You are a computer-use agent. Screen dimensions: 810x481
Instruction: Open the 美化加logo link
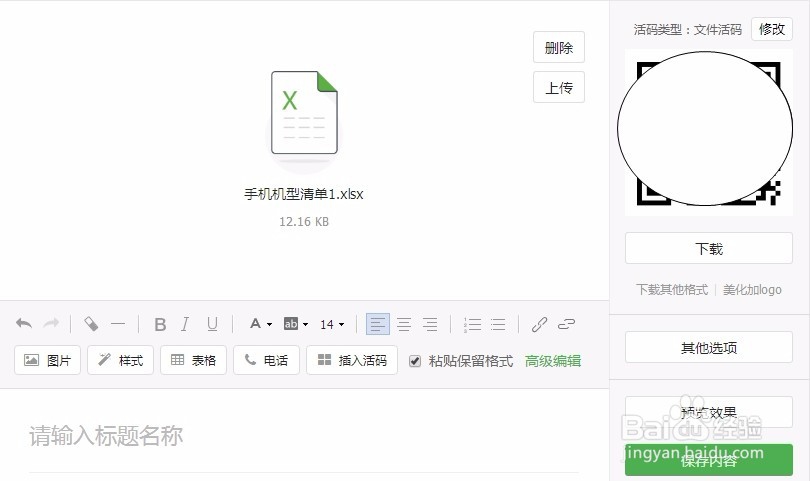752,289
